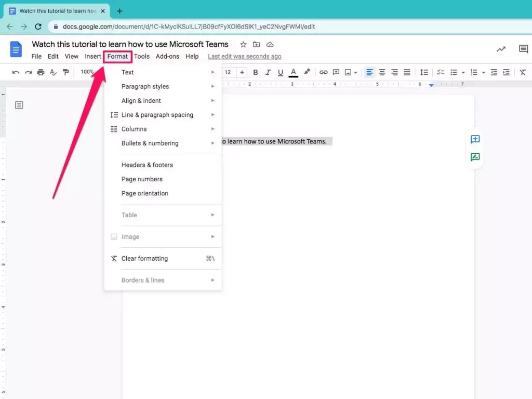
Task: Increase font size with plus button
Action: pyautogui.click(x=242, y=72)
